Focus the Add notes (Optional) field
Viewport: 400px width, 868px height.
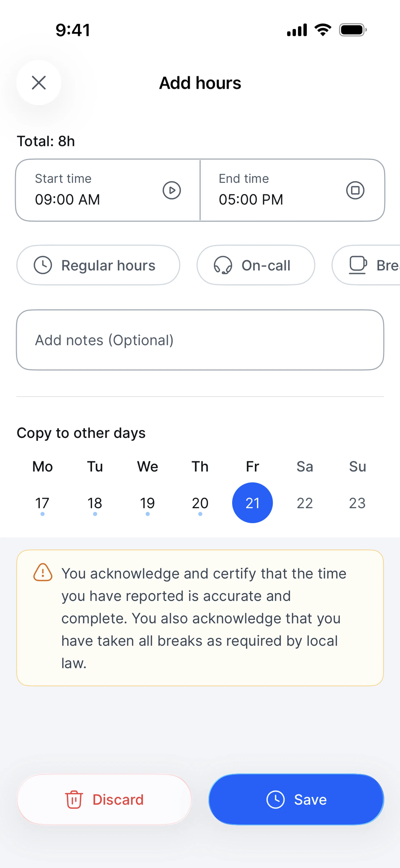[200, 340]
